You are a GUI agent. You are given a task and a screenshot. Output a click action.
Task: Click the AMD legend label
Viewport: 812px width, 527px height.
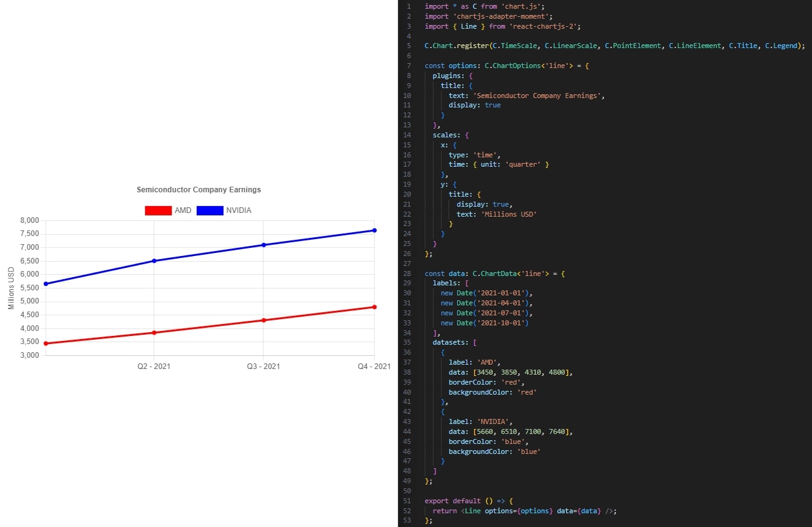[x=183, y=210]
